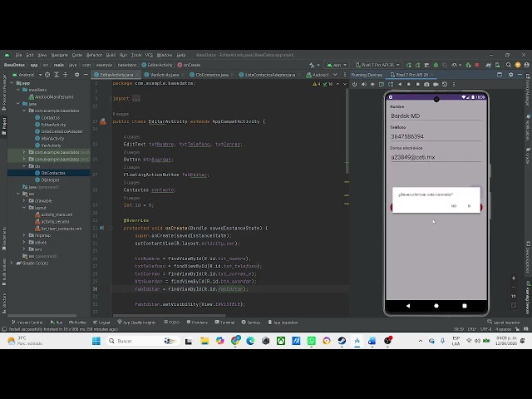Screen dimensions: 532x399
Task: Open Android project view dropdown
Action: (27, 75)
